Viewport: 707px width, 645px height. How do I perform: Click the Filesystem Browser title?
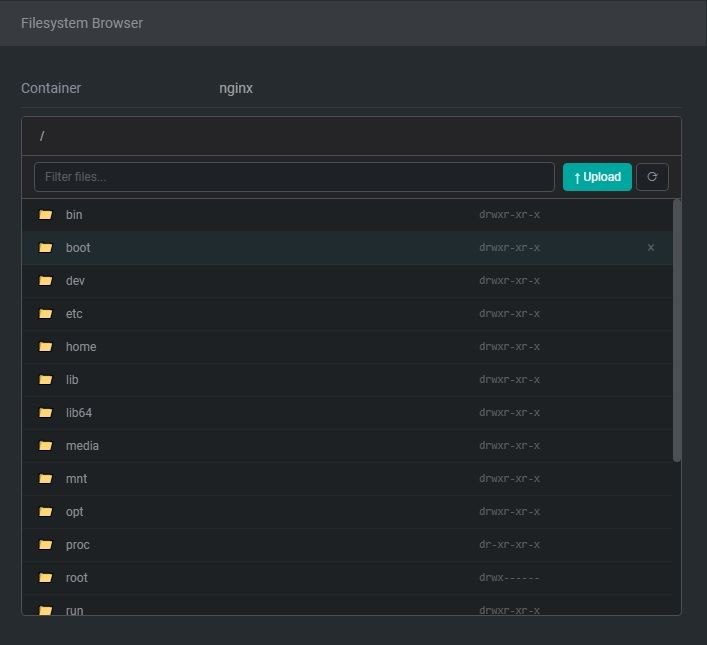point(82,23)
